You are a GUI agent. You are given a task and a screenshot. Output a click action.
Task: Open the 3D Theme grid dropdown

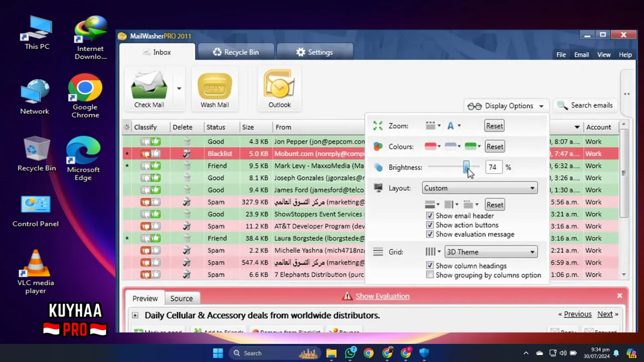tap(491, 252)
